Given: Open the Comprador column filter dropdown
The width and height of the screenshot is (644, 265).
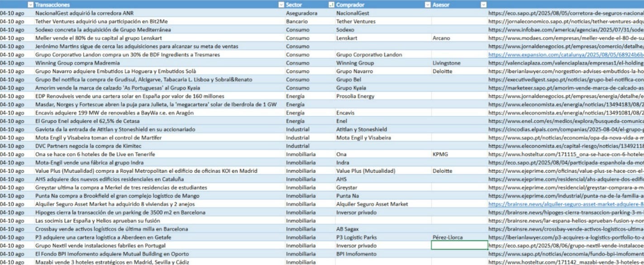Looking at the screenshot, I should pyautogui.click(x=428, y=5).
